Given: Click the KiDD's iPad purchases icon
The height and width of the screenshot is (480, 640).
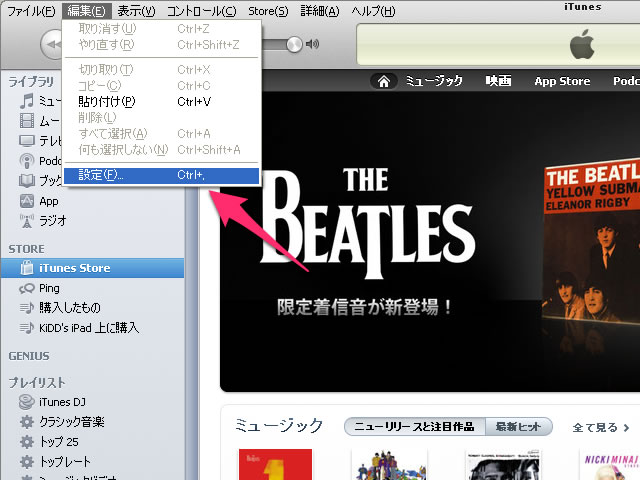Looking at the screenshot, I should point(27,328).
